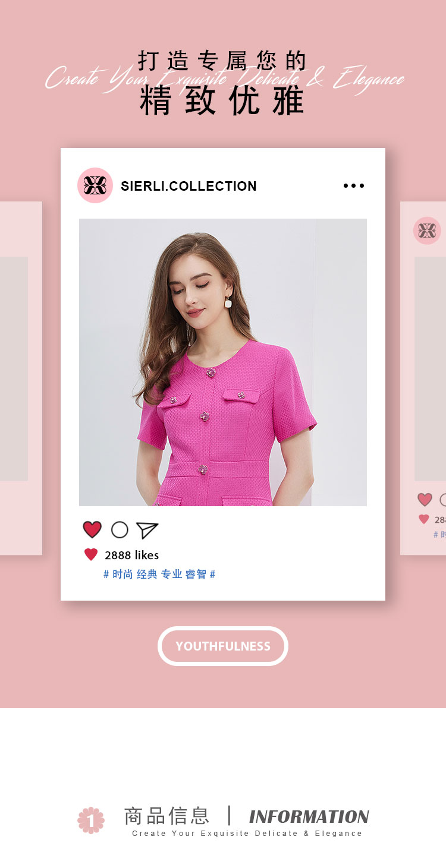Open the three-dot more options menu
The image size is (446, 868).
click(x=354, y=186)
